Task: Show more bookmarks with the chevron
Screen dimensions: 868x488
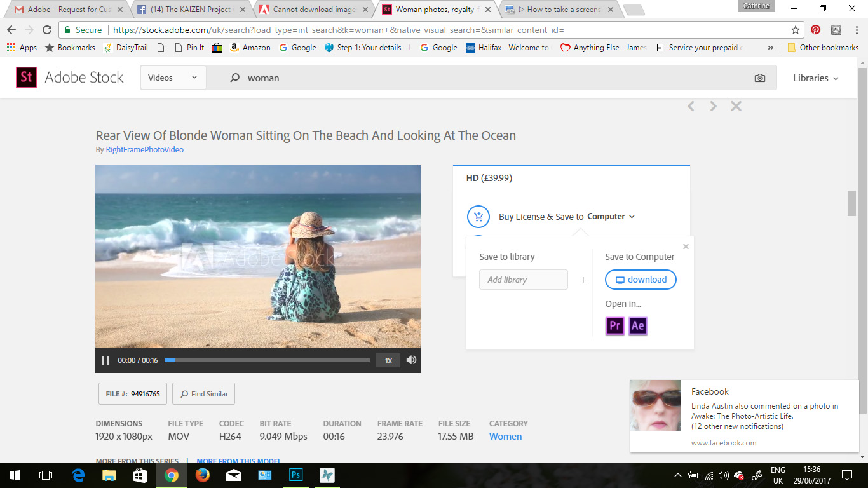Action: click(x=771, y=48)
